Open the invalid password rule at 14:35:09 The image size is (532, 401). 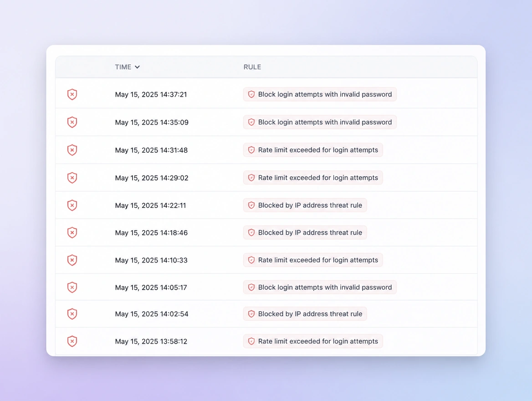[320, 122]
